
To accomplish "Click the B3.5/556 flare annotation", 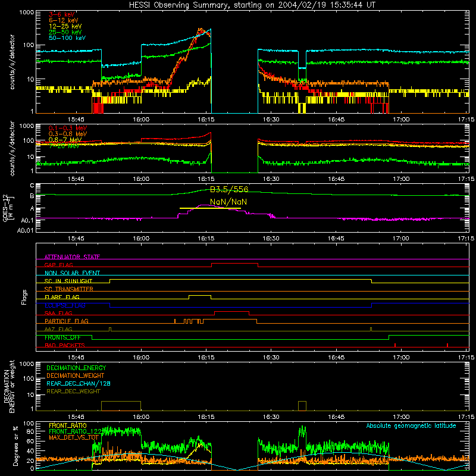I will (x=229, y=189).
